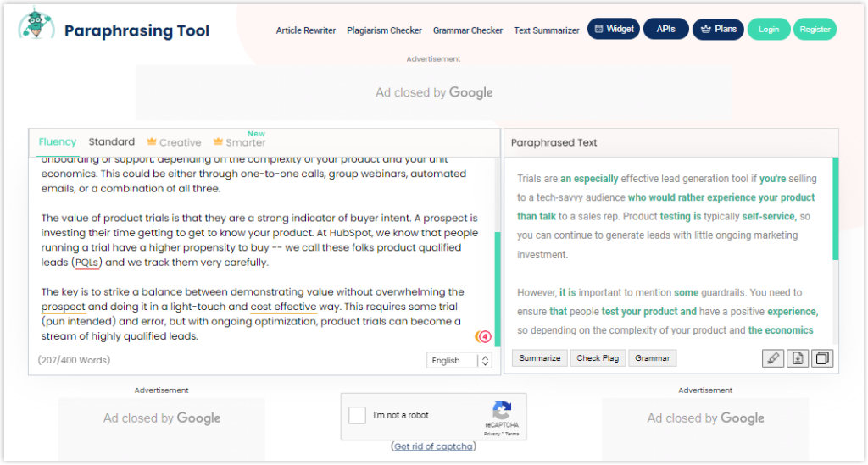Click the underlined word PQLs
The image size is (868, 465).
pos(87,263)
